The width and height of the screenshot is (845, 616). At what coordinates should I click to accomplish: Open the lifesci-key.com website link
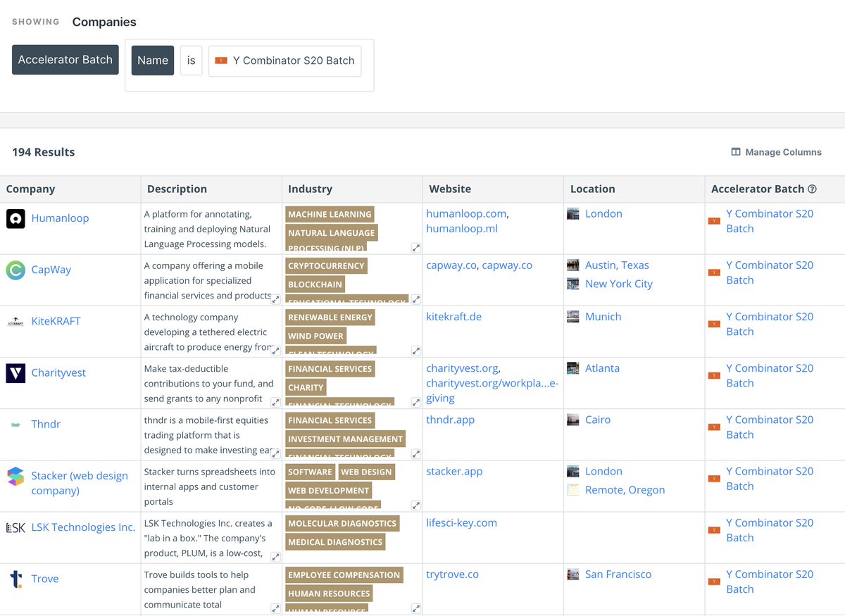462,522
